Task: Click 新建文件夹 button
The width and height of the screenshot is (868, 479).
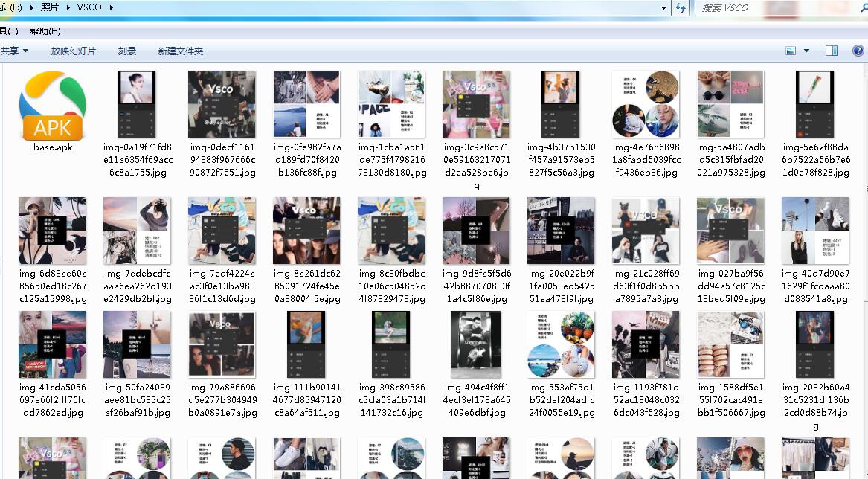Action: pos(181,51)
